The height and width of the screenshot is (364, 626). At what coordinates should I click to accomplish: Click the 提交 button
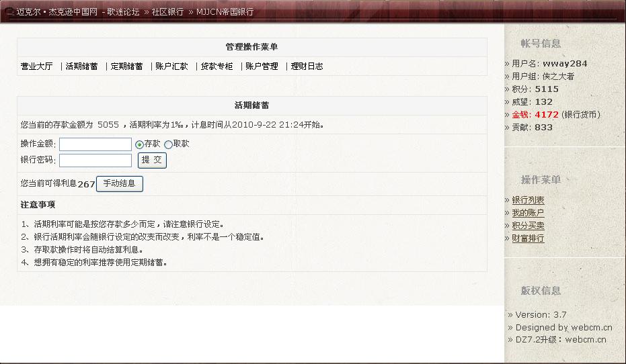pyautogui.click(x=152, y=160)
